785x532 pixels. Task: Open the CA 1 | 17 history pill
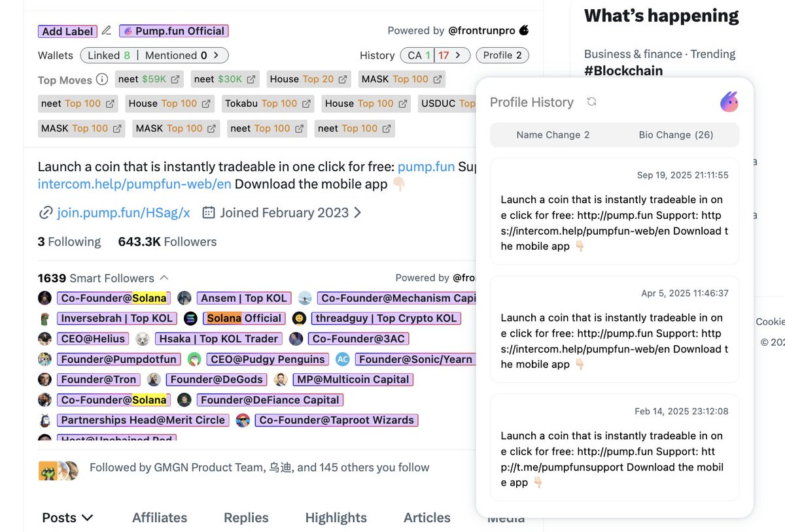click(434, 56)
